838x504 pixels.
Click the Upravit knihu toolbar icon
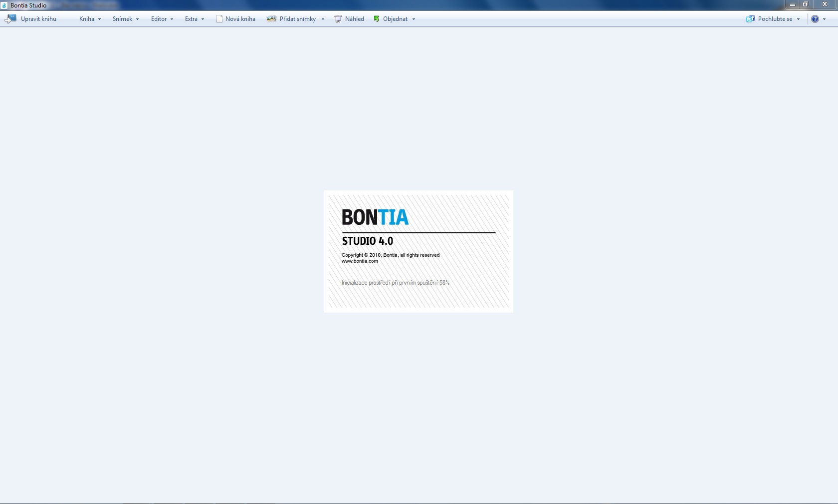click(x=10, y=19)
